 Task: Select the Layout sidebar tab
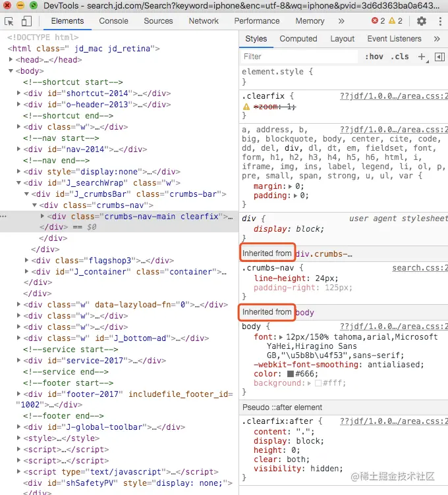(x=342, y=39)
